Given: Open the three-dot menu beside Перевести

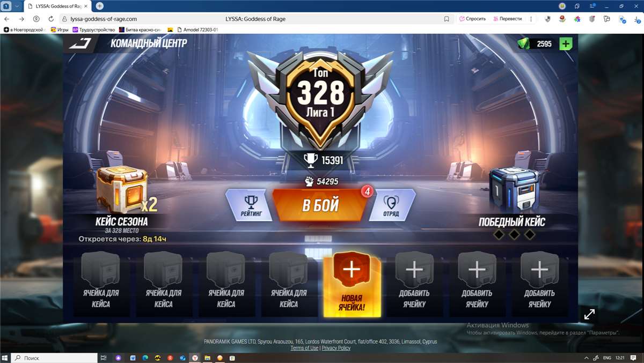Looking at the screenshot, I should (531, 19).
